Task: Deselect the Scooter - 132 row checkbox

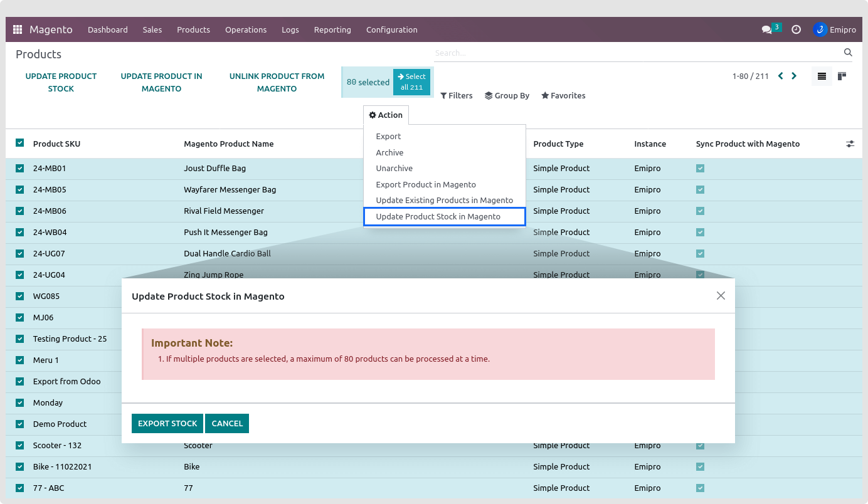Action: (x=19, y=445)
